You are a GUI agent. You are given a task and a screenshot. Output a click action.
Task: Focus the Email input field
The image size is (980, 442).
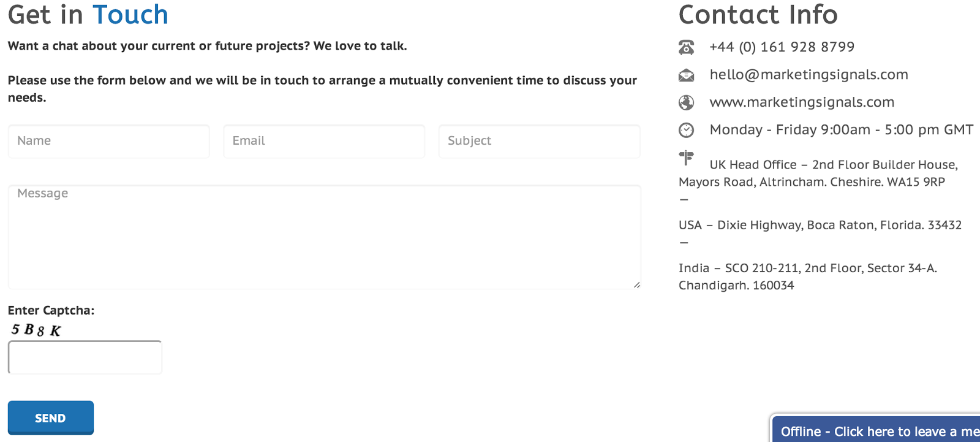pyautogui.click(x=324, y=141)
